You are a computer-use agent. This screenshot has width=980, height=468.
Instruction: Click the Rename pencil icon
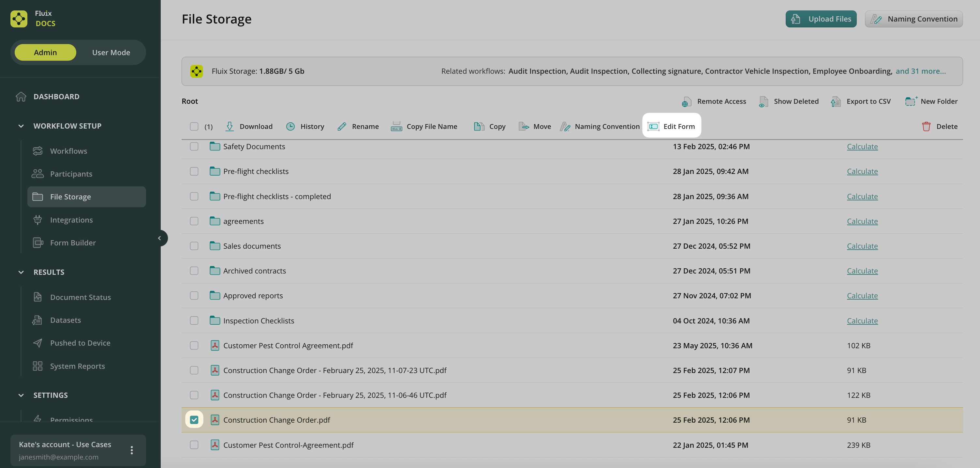click(342, 126)
